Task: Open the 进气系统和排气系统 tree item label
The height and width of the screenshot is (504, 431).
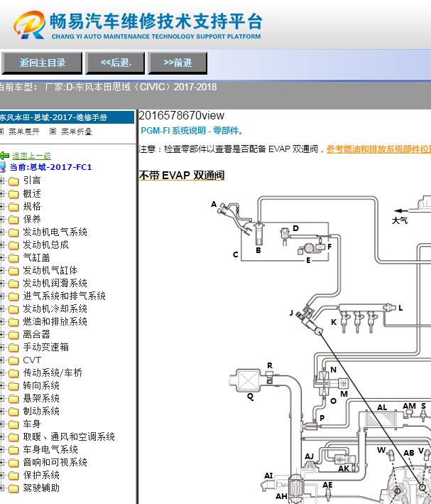Action: click(64, 296)
